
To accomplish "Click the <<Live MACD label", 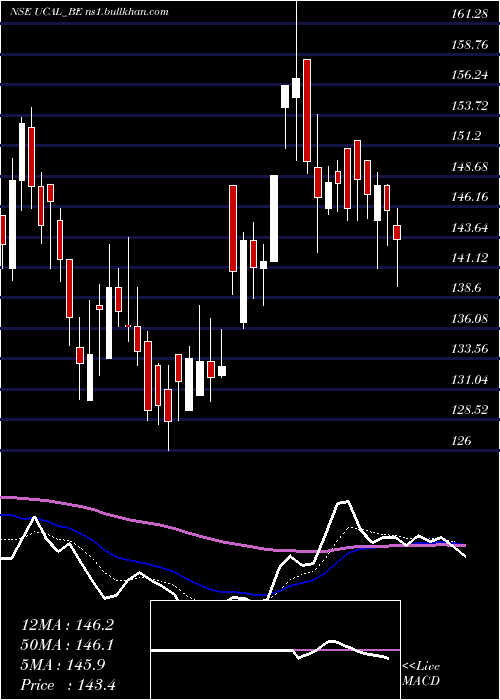I will [x=421, y=674].
